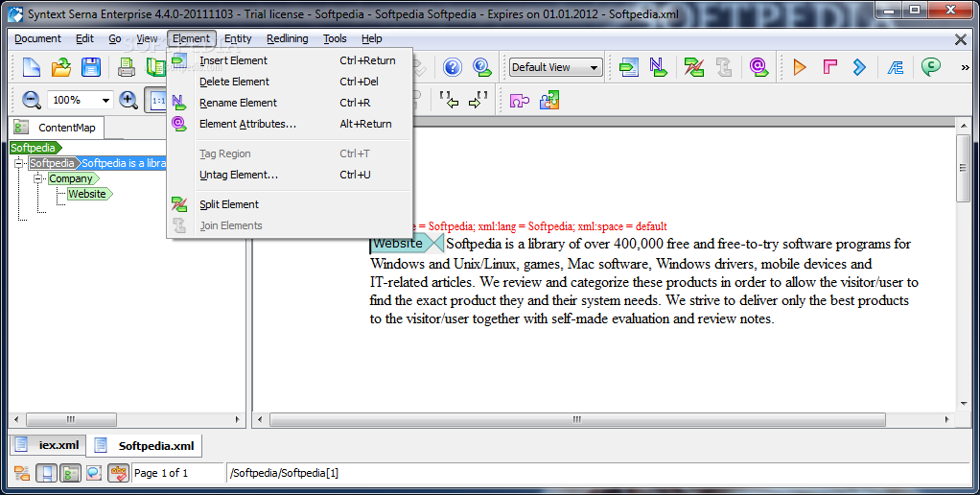The height and width of the screenshot is (495, 980).
Task: Click the blue chevron toolbar icon
Action: point(859,67)
